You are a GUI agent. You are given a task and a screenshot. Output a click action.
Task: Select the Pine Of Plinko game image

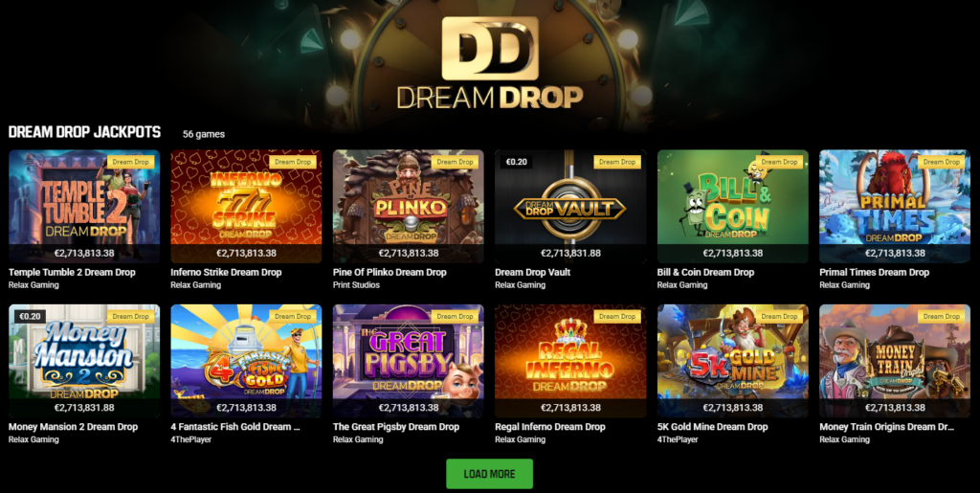[408, 206]
